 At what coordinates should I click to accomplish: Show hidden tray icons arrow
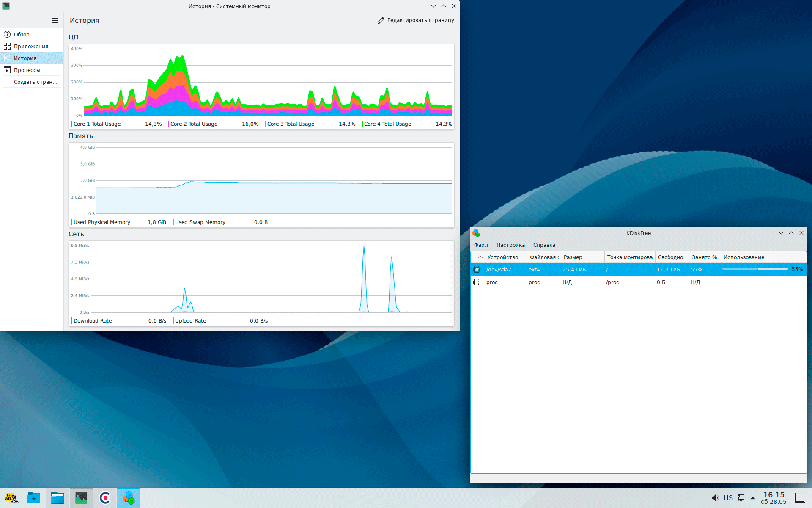[753, 498]
